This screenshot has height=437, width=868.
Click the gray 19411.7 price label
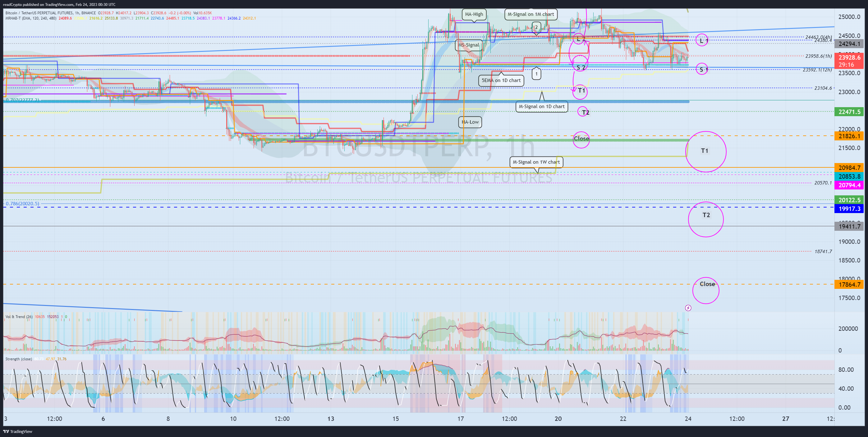(849, 226)
